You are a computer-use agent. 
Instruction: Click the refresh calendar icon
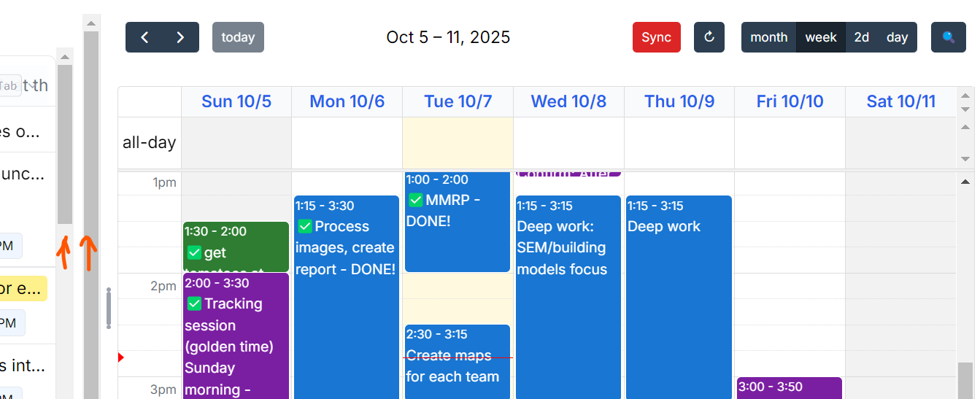709,37
